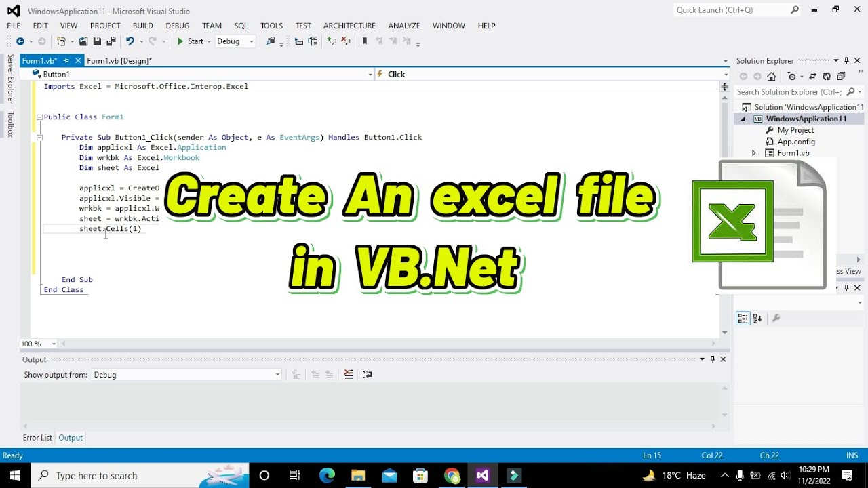Click the Comment Out Selected Lines icon
Screen dimensions: 868x488
click(332, 41)
